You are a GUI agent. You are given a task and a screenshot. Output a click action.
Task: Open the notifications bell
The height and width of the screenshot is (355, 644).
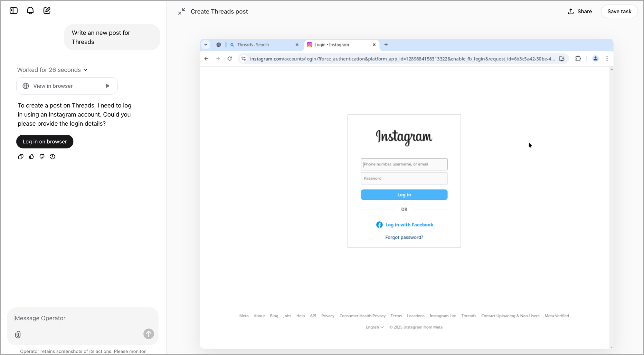tap(30, 11)
